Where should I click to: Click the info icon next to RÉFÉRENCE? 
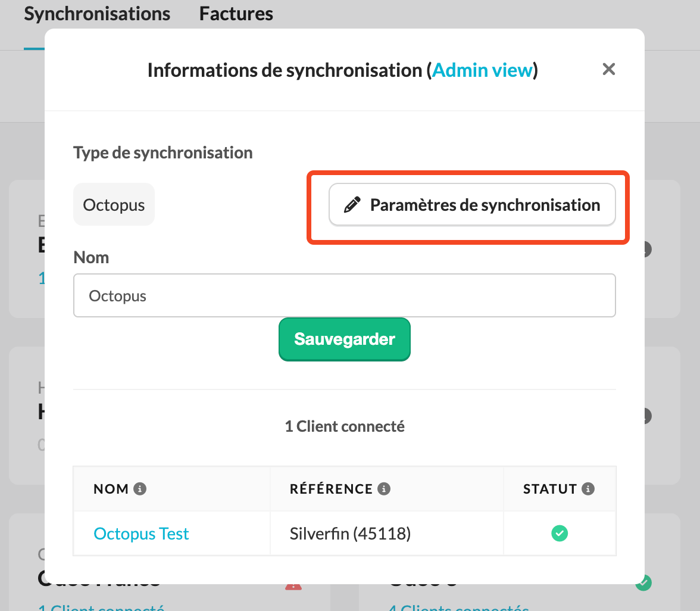[x=384, y=488]
